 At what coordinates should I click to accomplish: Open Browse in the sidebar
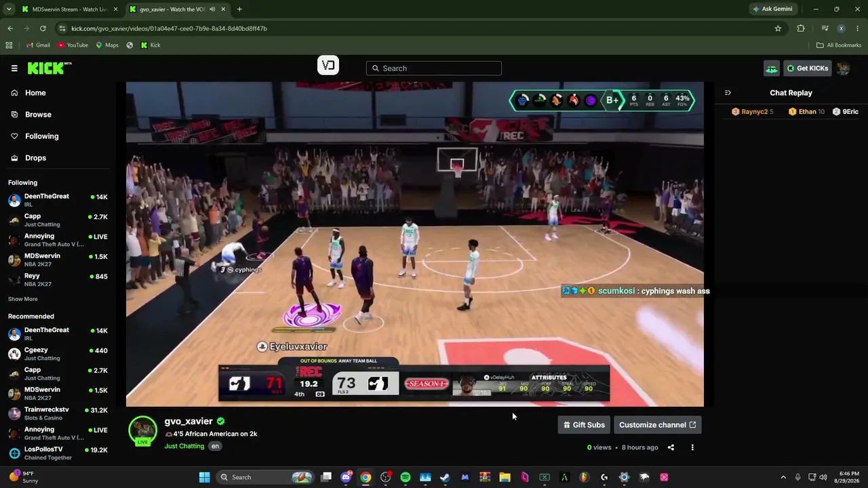(38, 115)
